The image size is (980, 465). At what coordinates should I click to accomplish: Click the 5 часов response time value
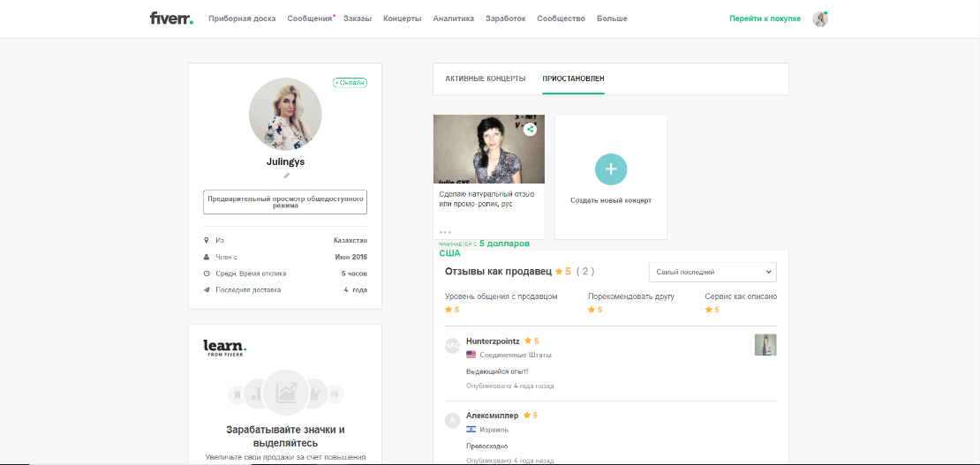coord(354,274)
